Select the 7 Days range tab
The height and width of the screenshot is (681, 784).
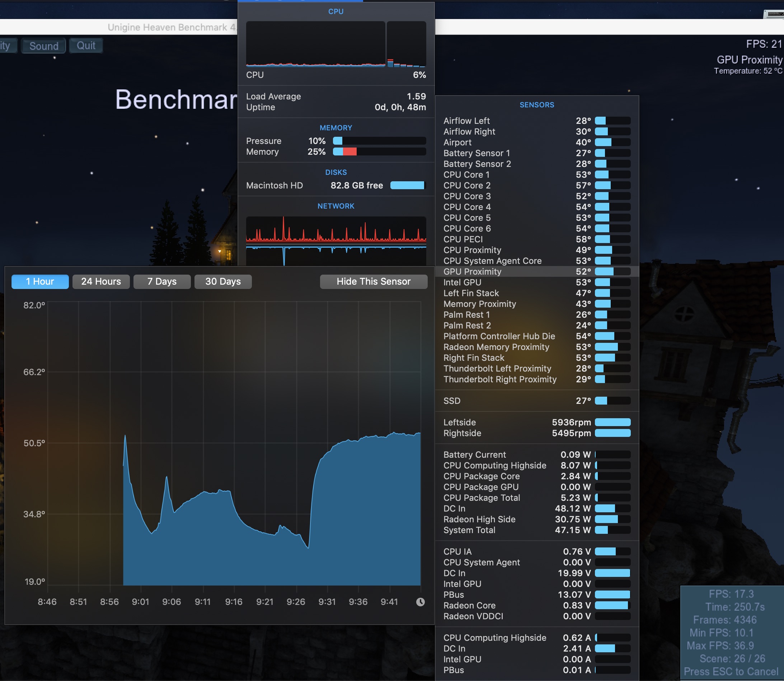tap(162, 281)
